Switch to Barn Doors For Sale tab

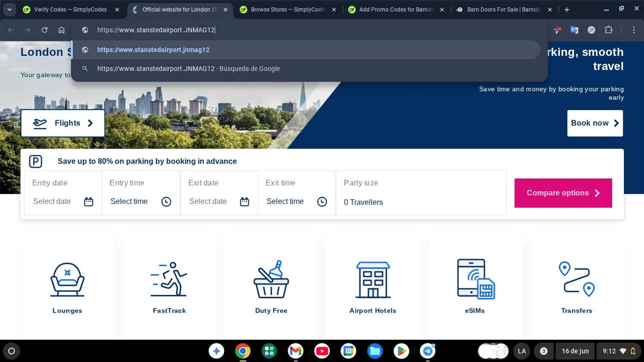504,9
